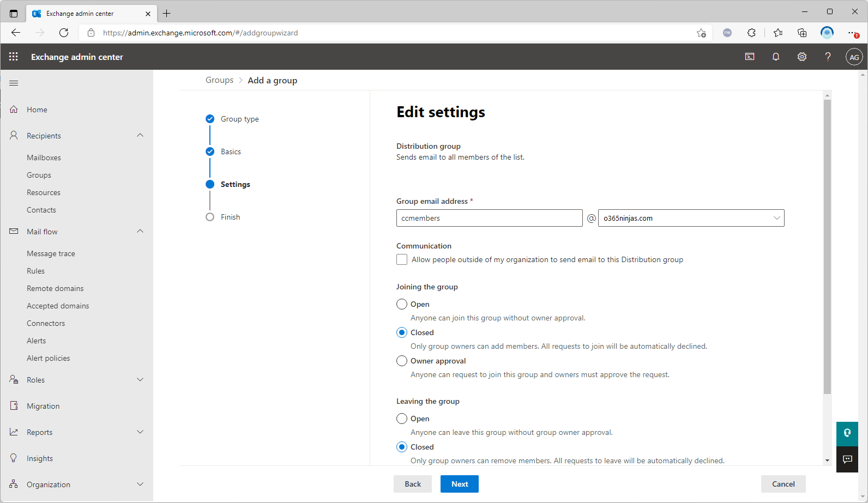The height and width of the screenshot is (503, 868).
Task: Select Open under Joining the group
Action: tap(402, 304)
